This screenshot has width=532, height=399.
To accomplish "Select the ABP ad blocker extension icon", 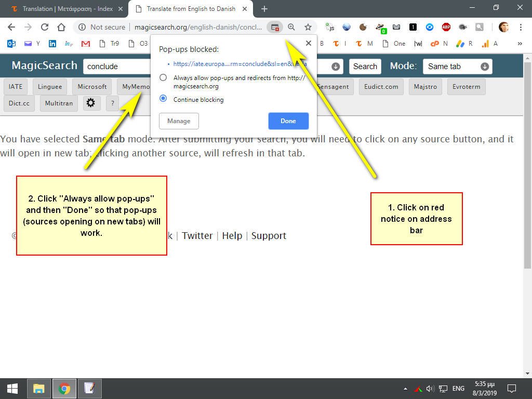I will (x=445, y=27).
